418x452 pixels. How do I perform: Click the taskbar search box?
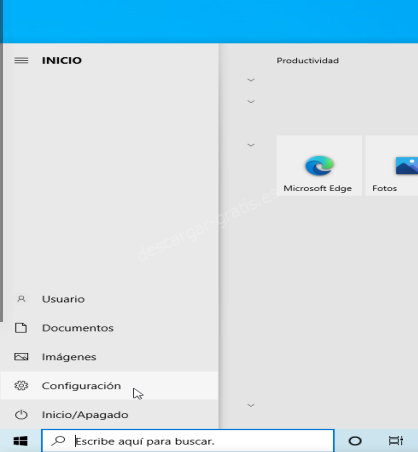188,441
